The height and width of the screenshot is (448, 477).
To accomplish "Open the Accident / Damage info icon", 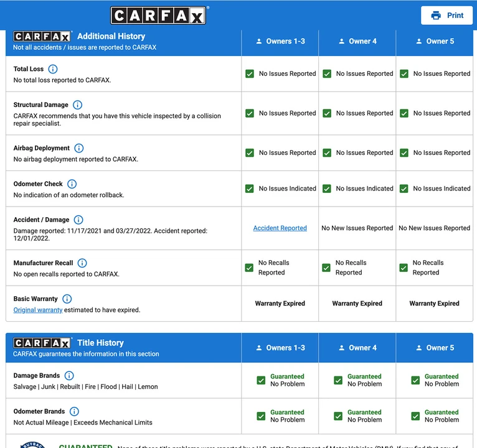I will pyautogui.click(x=78, y=220).
